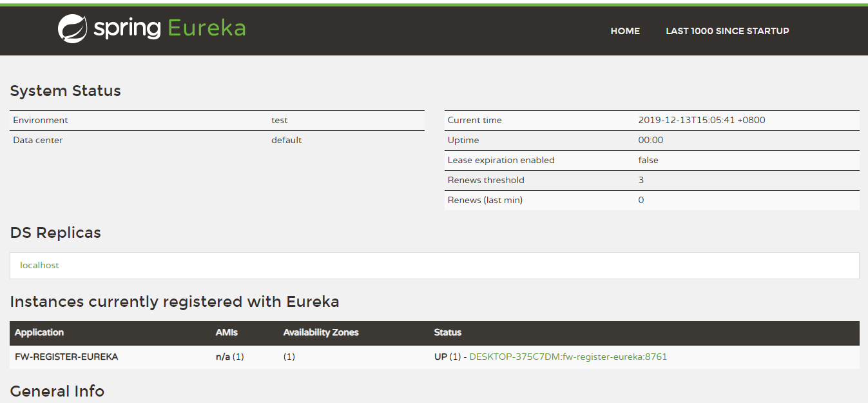
Task: Click the n/a AMIs entry
Action: (222, 356)
